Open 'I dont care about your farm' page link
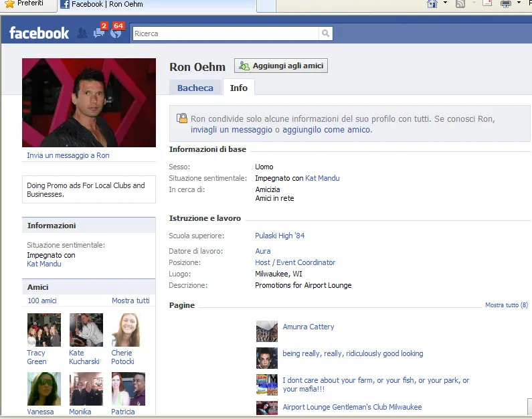 pyautogui.click(x=376, y=384)
